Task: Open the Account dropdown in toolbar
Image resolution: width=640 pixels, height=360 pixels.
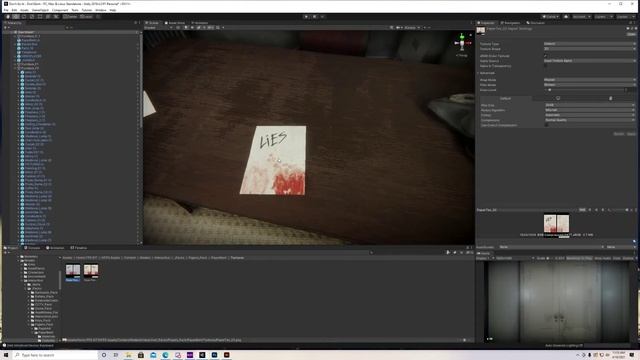Action: 581,17
